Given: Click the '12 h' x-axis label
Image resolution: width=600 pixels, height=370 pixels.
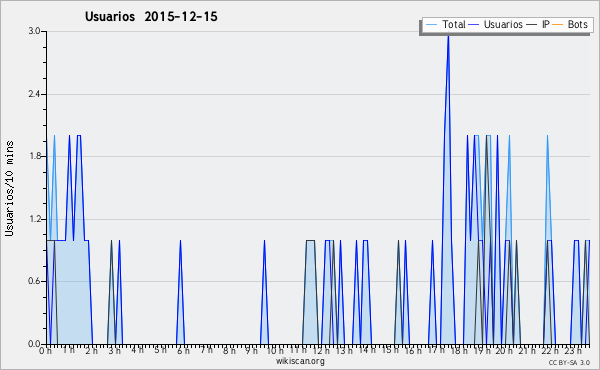Looking at the screenshot, I should pos(321,351).
